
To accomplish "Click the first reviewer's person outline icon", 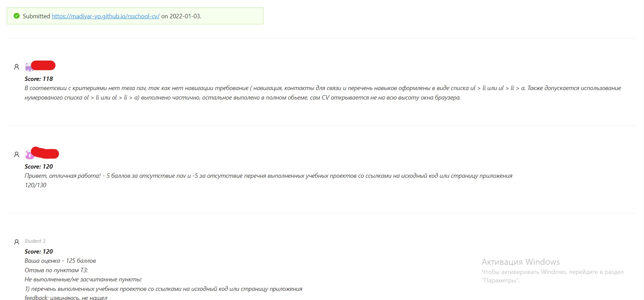I will click(16, 66).
